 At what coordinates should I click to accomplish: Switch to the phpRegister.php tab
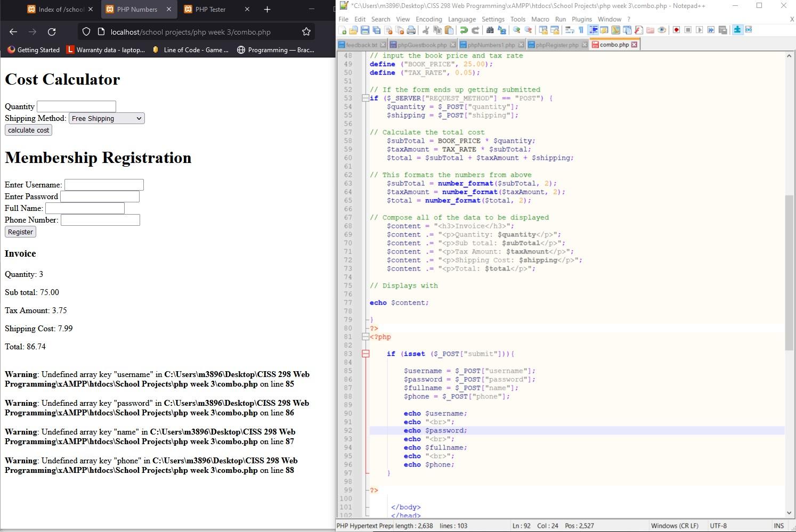point(555,45)
